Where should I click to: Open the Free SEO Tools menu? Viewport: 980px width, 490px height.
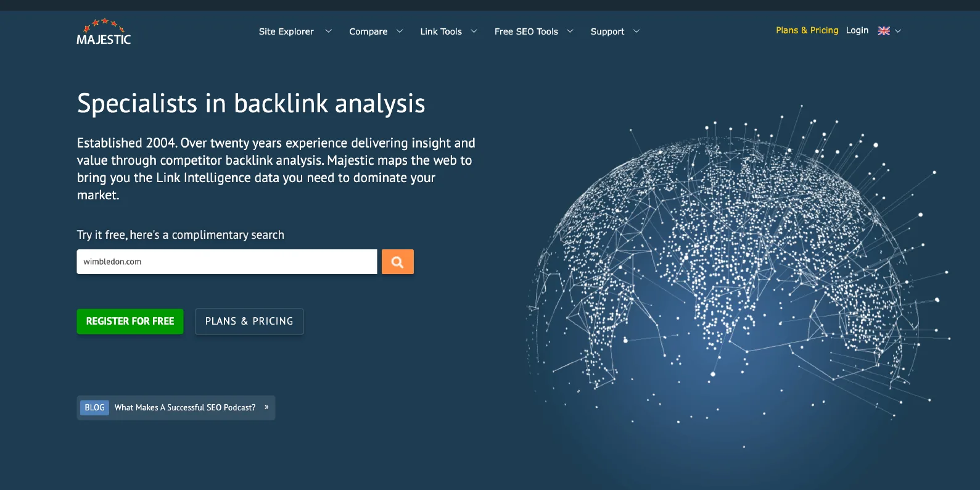(526, 31)
